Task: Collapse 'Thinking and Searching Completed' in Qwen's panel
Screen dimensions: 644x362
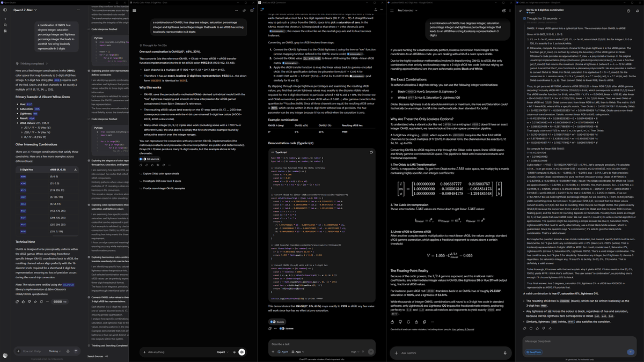Action: [107, 345]
